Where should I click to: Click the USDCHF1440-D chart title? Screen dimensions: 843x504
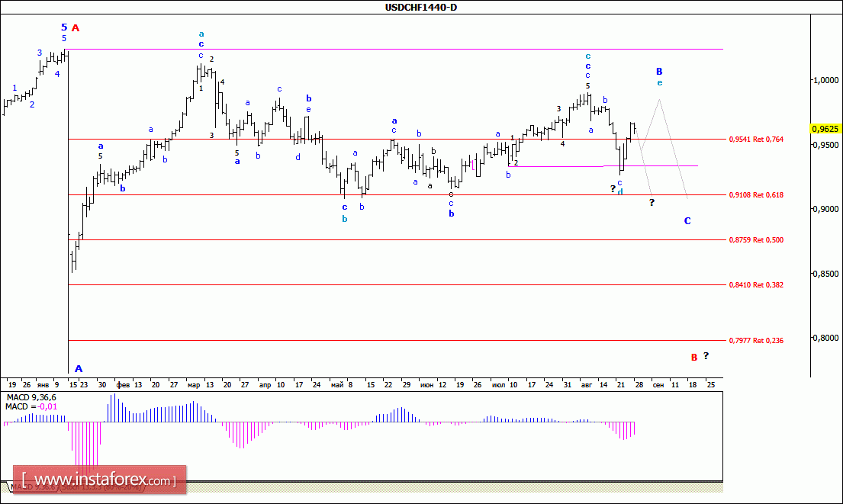[421, 8]
